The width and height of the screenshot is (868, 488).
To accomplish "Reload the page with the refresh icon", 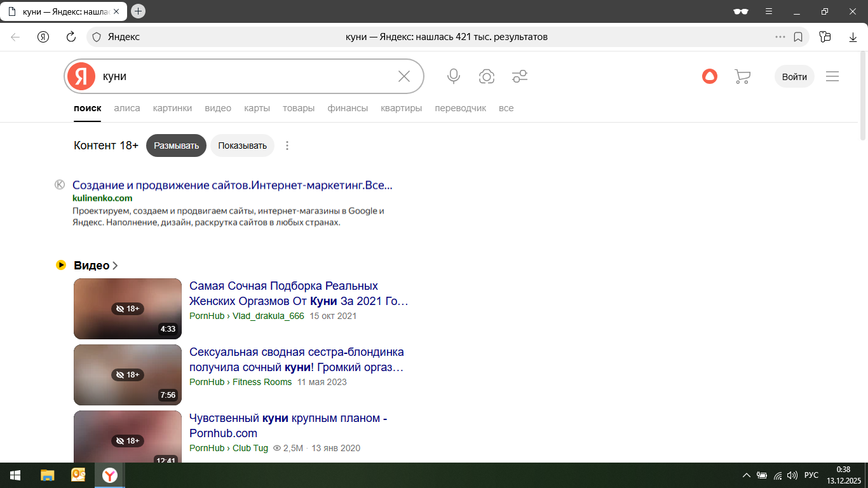I will pos(71,37).
